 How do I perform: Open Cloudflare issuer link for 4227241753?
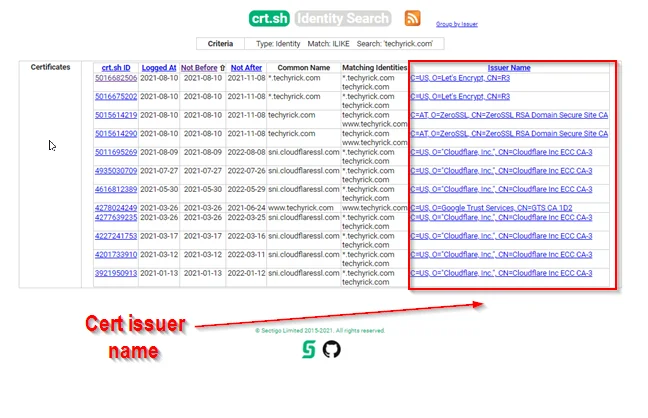pyautogui.click(x=501, y=236)
